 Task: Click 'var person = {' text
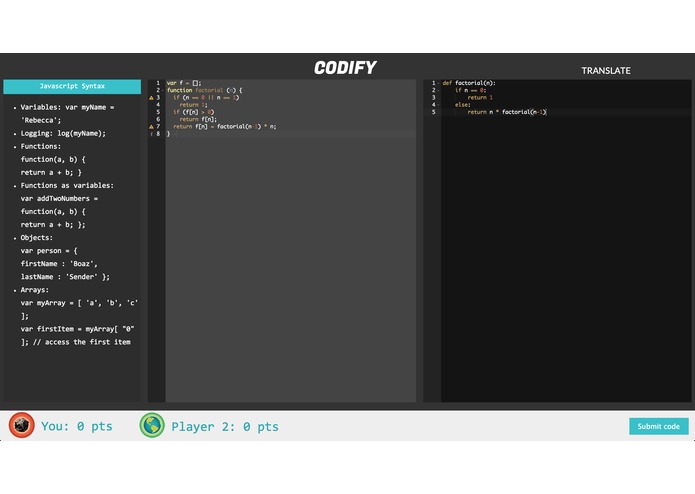(49, 251)
